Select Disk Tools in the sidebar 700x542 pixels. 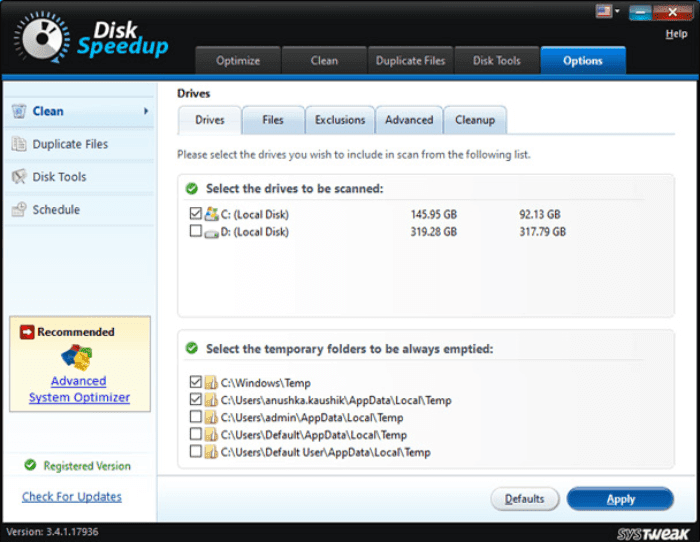(x=79, y=177)
